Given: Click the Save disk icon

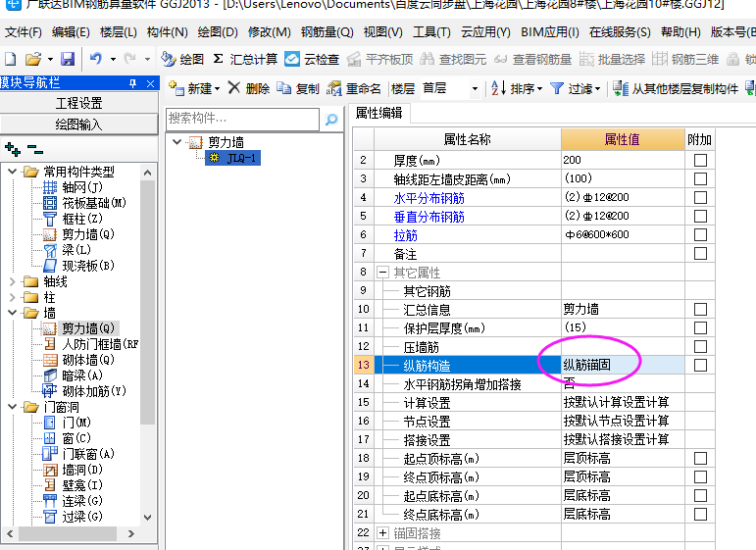Looking at the screenshot, I should coord(68,59).
